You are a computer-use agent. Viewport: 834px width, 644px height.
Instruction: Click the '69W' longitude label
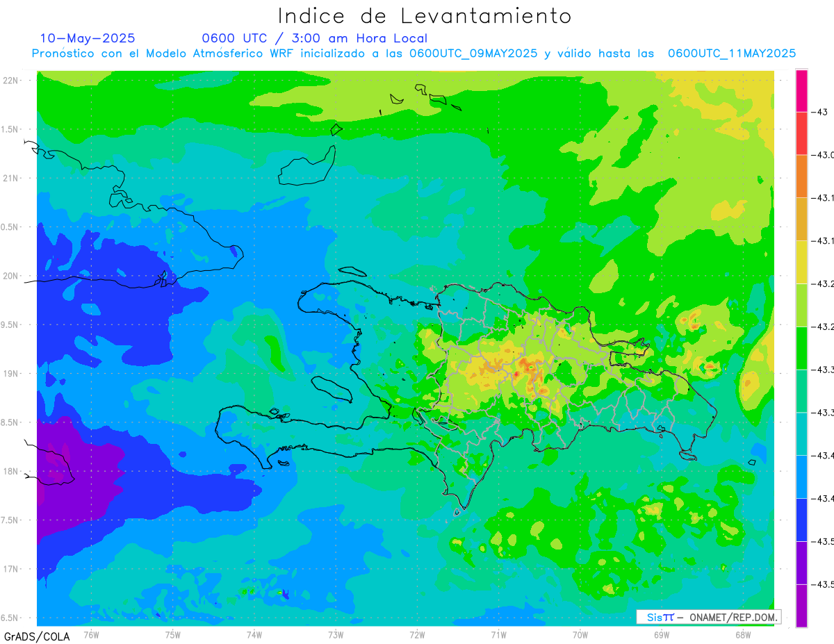[x=662, y=635]
